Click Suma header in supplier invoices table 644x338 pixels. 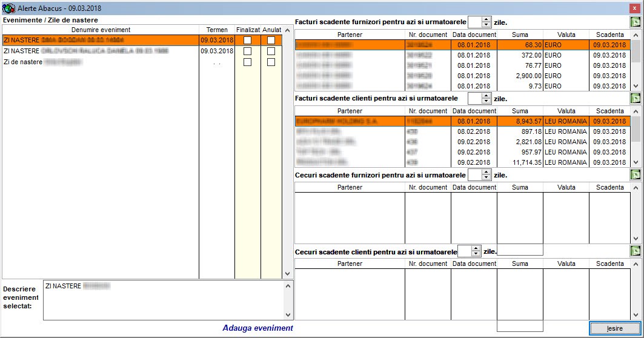pyautogui.click(x=520, y=35)
